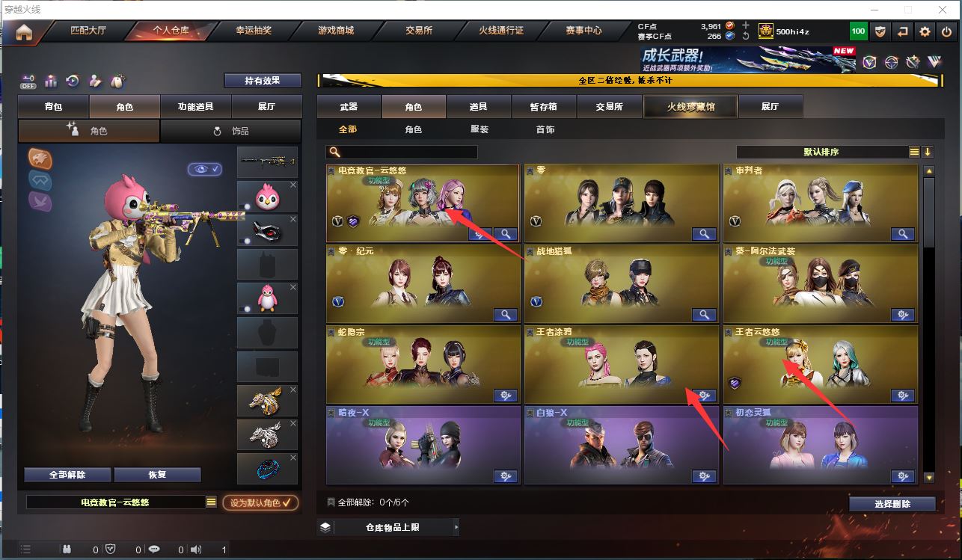
Task: Open the ranking bars icon above 背包
Action: (x=51, y=81)
